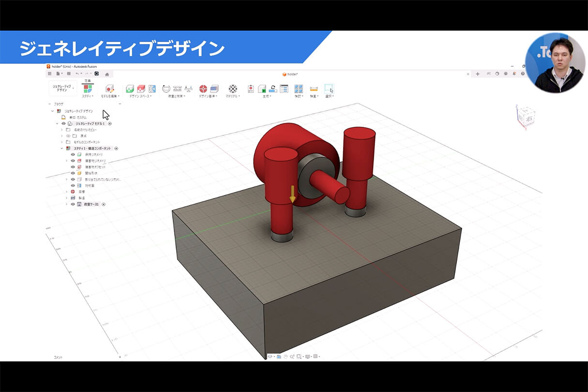Select the 定義 ribbon tab
This screenshot has width=588, height=392.
click(88, 81)
